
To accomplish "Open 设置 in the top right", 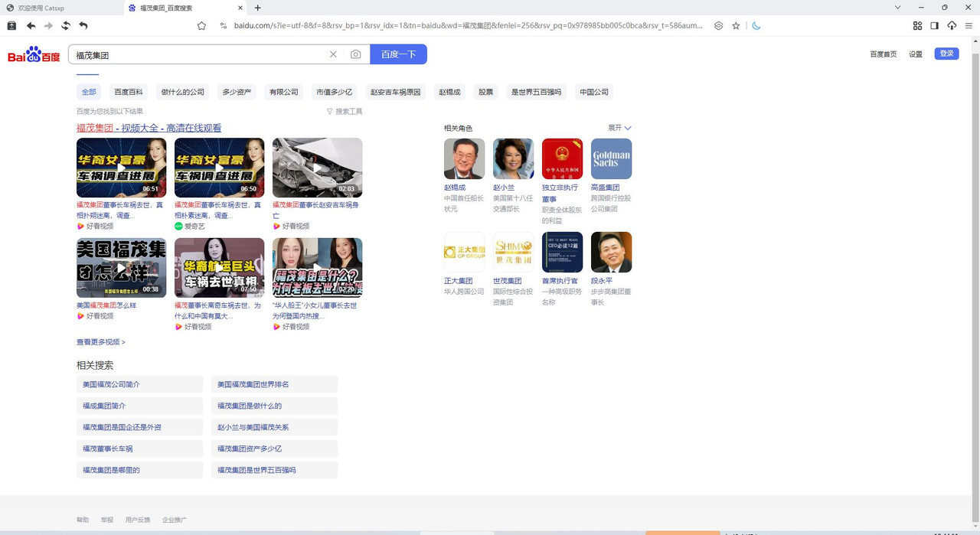I will pyautogui.click(x=916, y=54).
